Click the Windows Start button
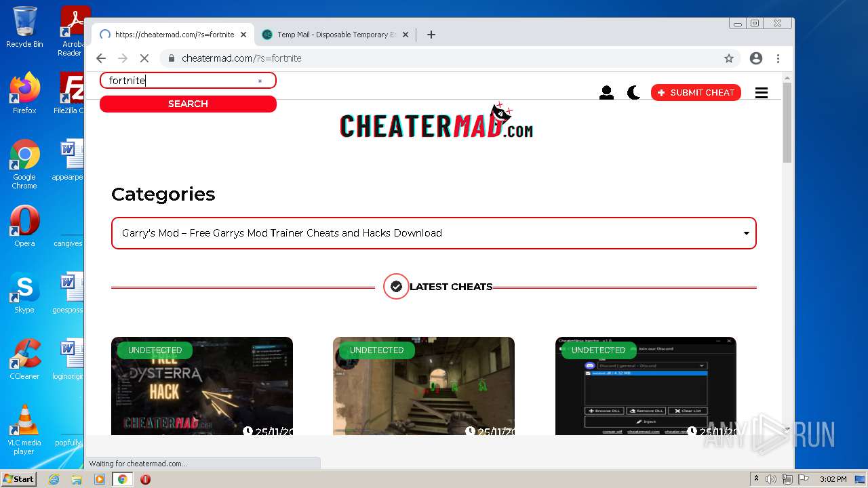 pyautogui.click(x=18, y=479)
